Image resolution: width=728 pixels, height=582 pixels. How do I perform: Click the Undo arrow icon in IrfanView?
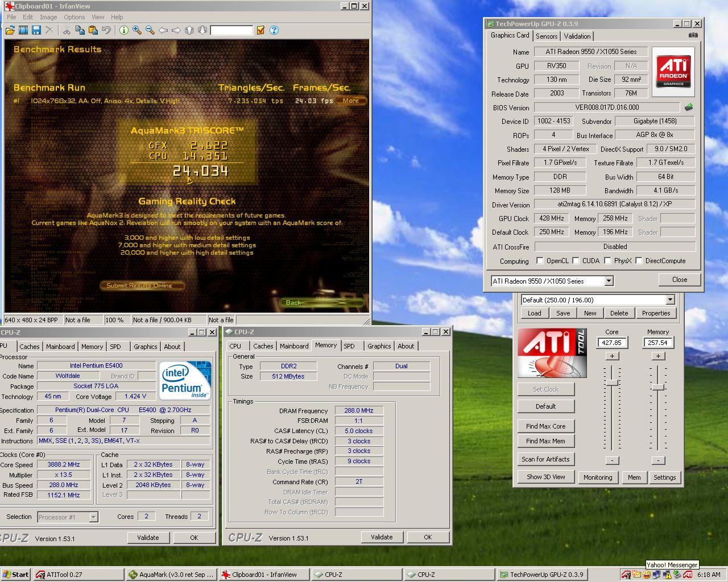[x=106, y=30]
